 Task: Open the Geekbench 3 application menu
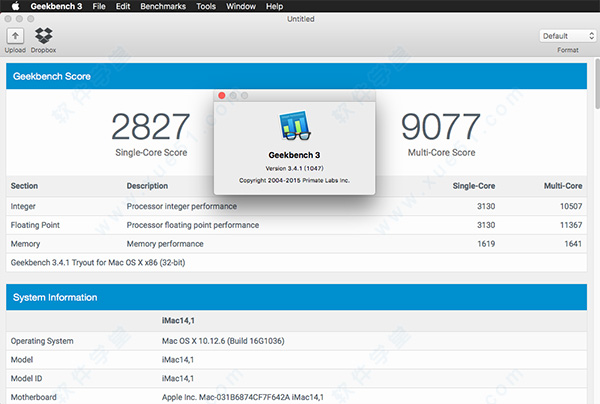pos(56,6)
